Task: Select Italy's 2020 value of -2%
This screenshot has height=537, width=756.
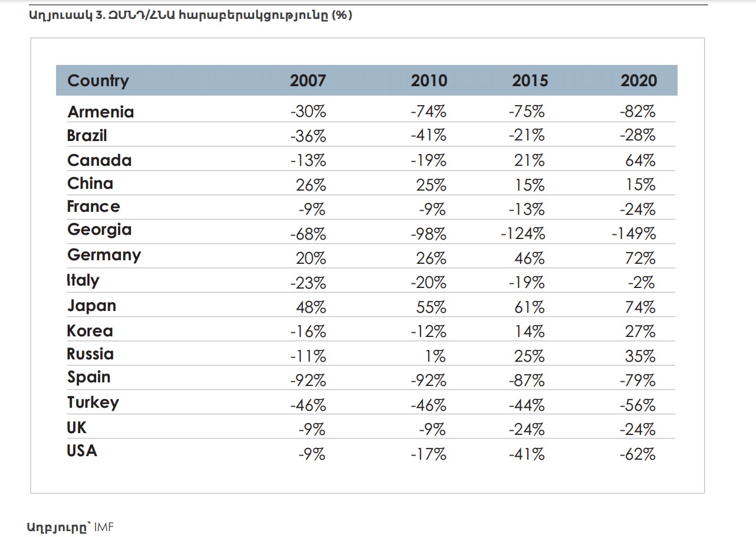Action: 641,283
